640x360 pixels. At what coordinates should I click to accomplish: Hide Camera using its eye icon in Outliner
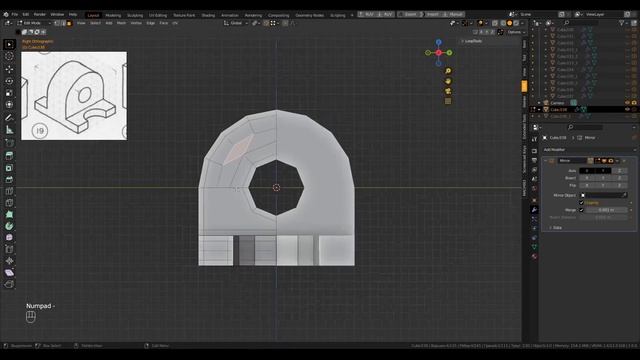point(627,103)
